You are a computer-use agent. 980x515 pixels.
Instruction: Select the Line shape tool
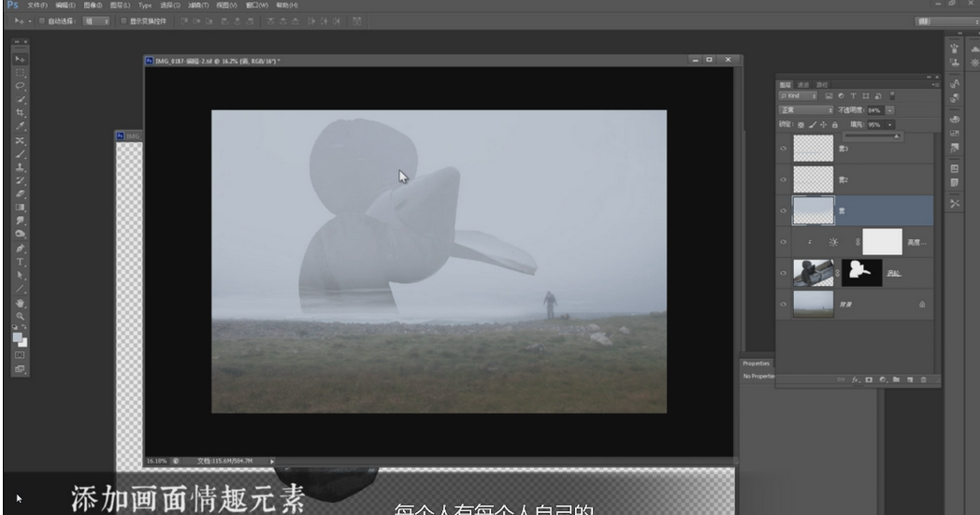[20, 289]
